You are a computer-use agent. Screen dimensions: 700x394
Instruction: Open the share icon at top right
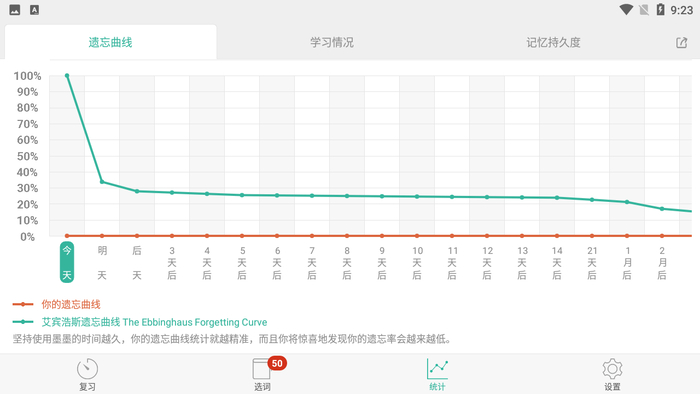click(x=681, y=43)
